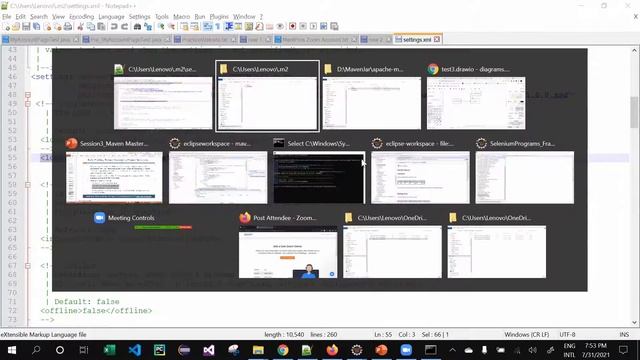Open purple Visual Studio from taskbar
640x360 pixels.
coord(209,350)
